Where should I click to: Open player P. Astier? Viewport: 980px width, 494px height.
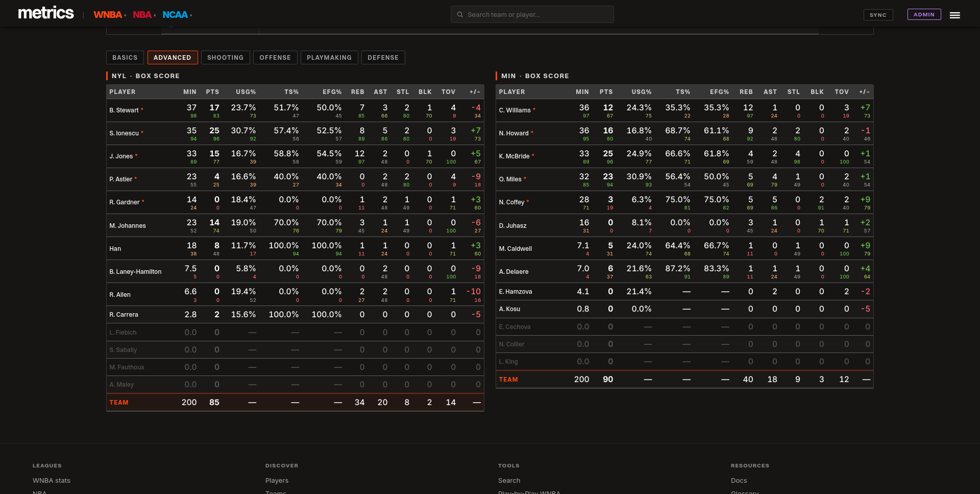click(x=121, y=179)
